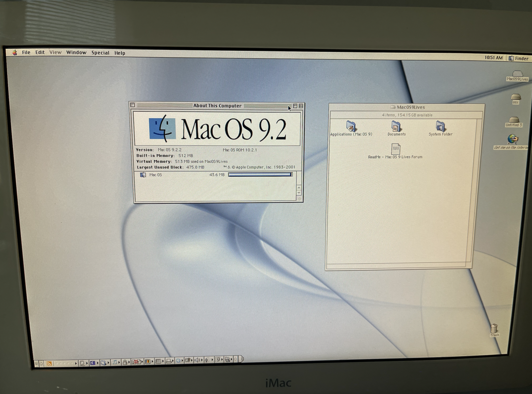Click the Mac OS memory usage bar
532x394 pixels.
click(260, 174)
